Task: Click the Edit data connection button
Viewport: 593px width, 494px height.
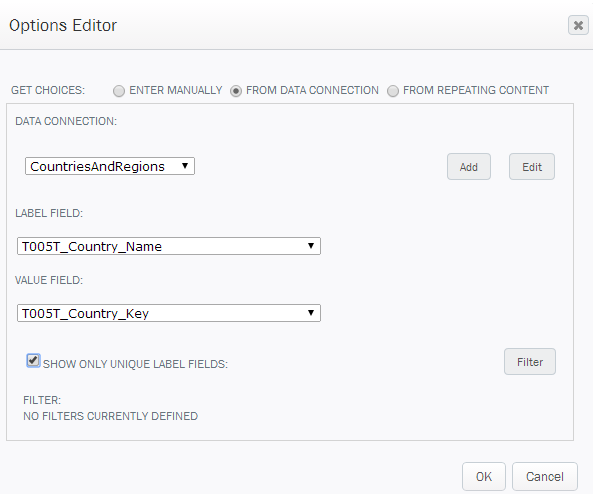Action: (532, 167)
